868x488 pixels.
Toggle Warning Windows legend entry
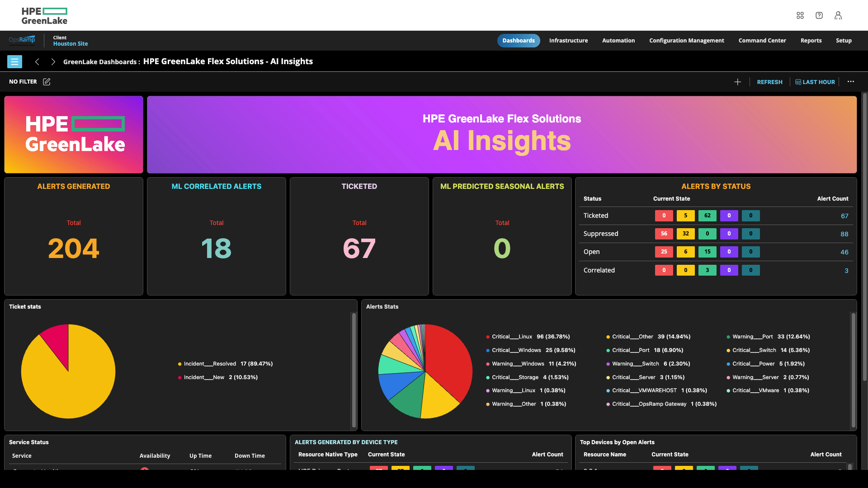tap(531, 364)
